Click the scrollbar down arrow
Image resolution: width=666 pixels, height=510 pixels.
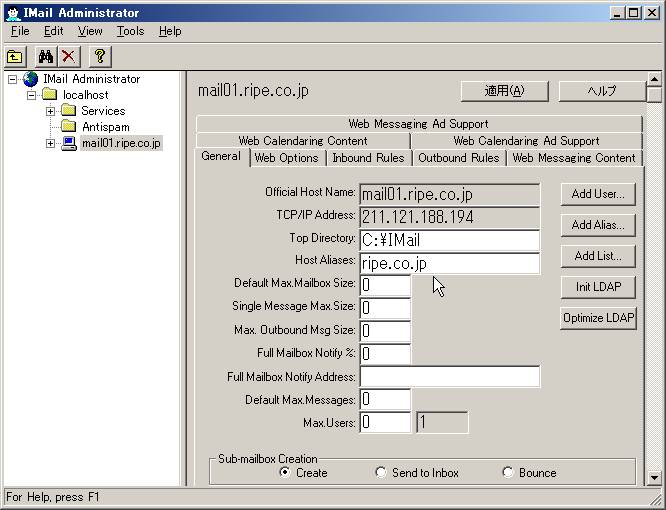pos(655,478)
